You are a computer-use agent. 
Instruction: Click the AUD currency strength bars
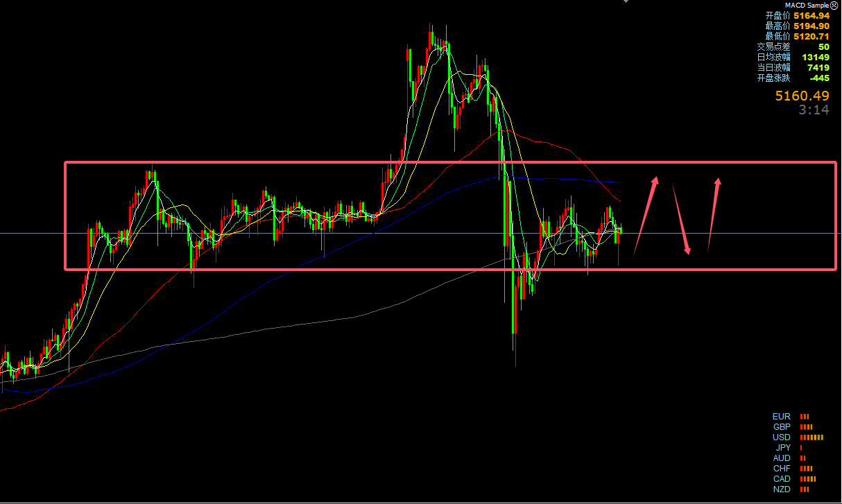point(802,458)
